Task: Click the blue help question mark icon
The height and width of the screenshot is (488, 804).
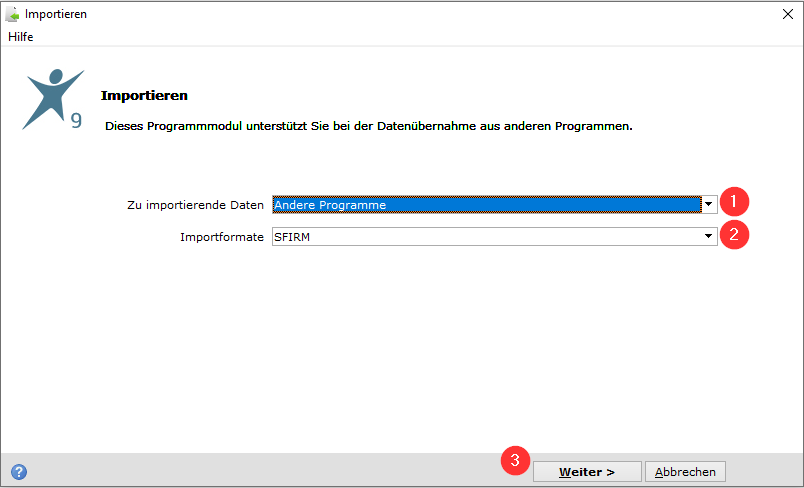Action: coord(19,472)
